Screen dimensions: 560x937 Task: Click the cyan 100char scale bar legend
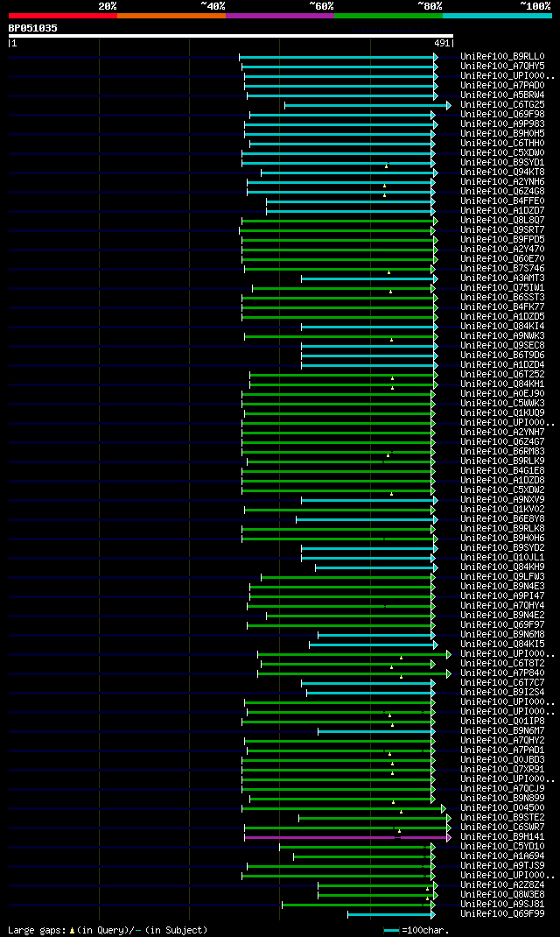coord(391,930)
